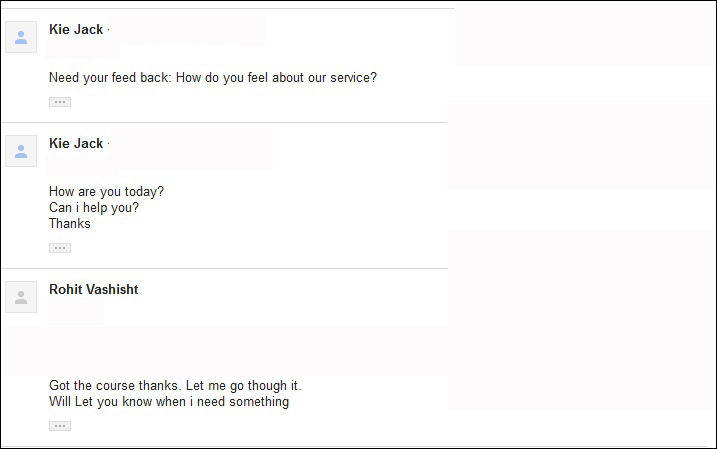The width and height of the screenshot is (717, 449).
Task: Click 'Will Let you know when i need something'
Action: 169,401
